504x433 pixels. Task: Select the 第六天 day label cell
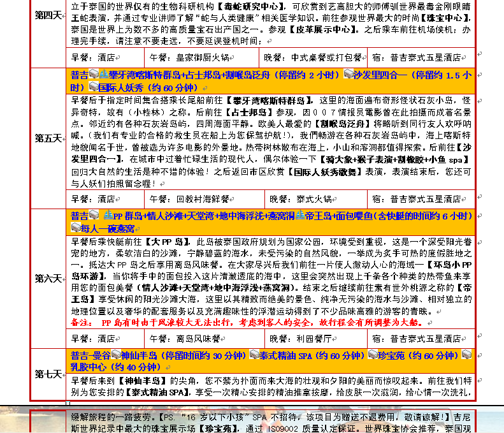(48, 278)
